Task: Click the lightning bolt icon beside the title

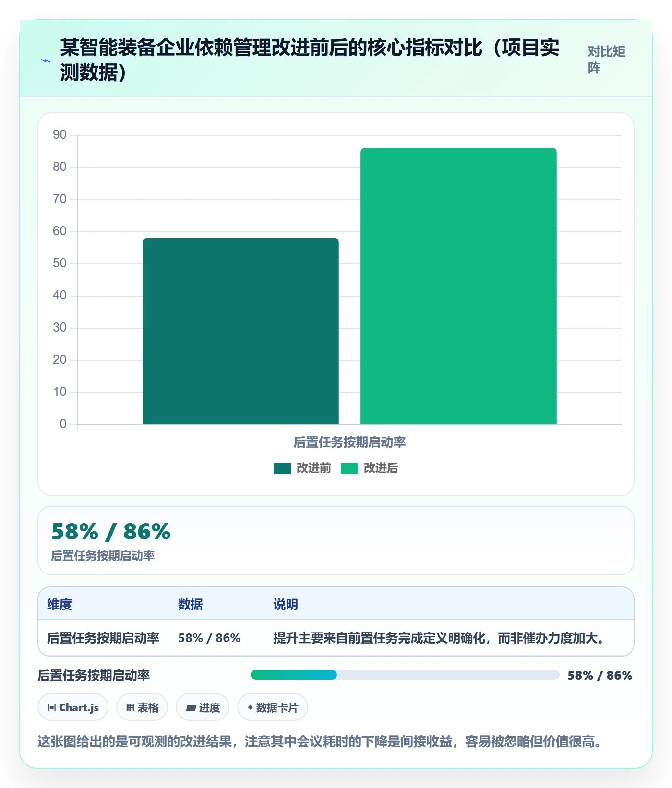Action: (46, 60)
